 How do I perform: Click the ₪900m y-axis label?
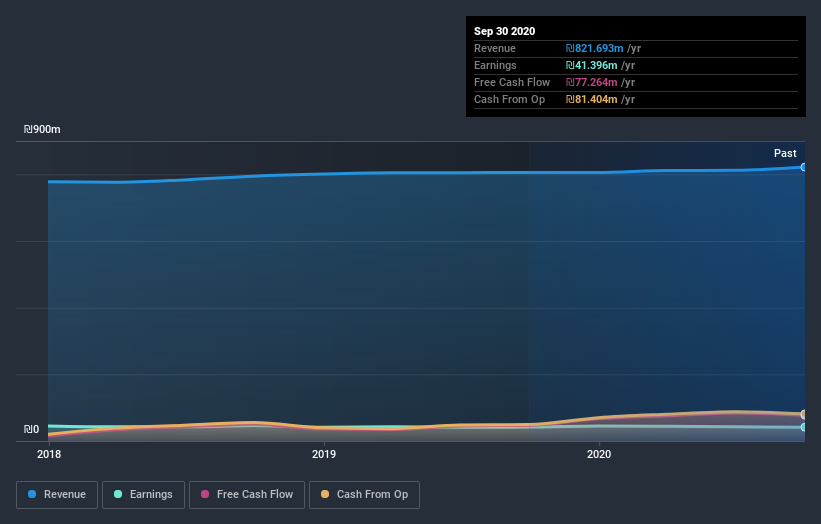[x=42, y=129]
